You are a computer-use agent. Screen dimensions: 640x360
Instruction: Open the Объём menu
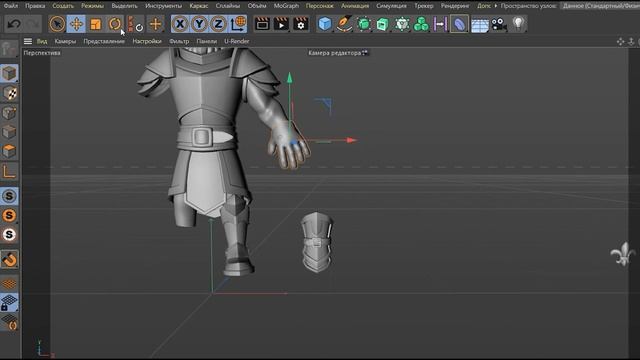coord(257,6)
